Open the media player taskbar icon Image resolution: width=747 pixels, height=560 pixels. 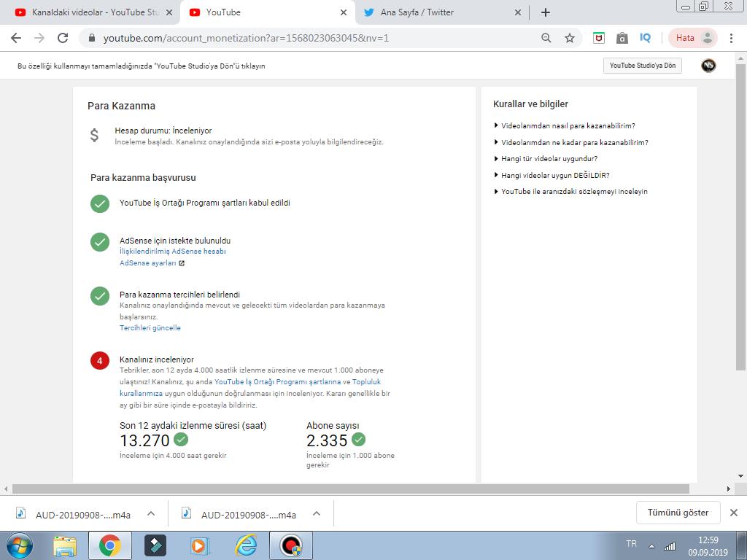(200, 545)
